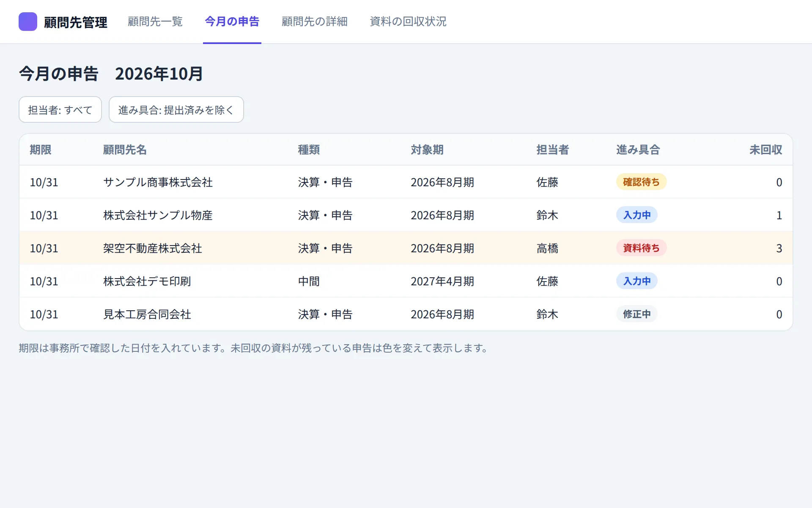This screenshot has width=812, height=508.
Task: Click the 今月の申告 2026年10月 heading
Action: pyautogui.click(x=111, y=74)
